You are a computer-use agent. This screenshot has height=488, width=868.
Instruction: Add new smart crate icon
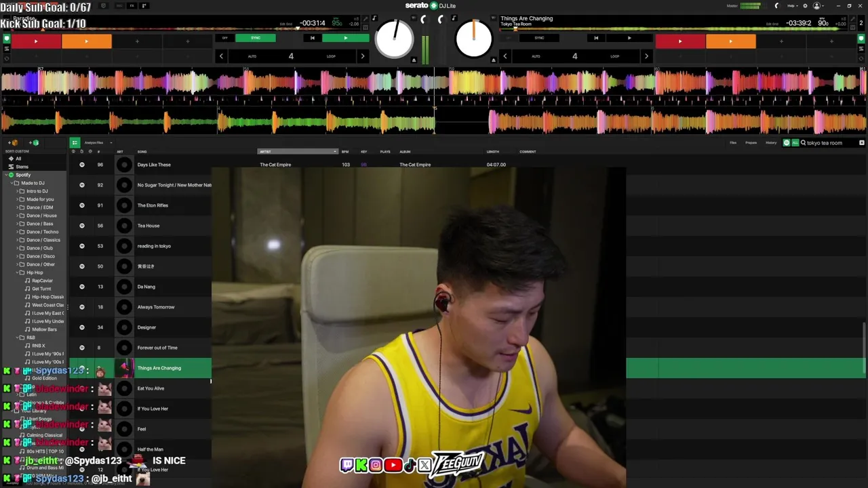35,143
